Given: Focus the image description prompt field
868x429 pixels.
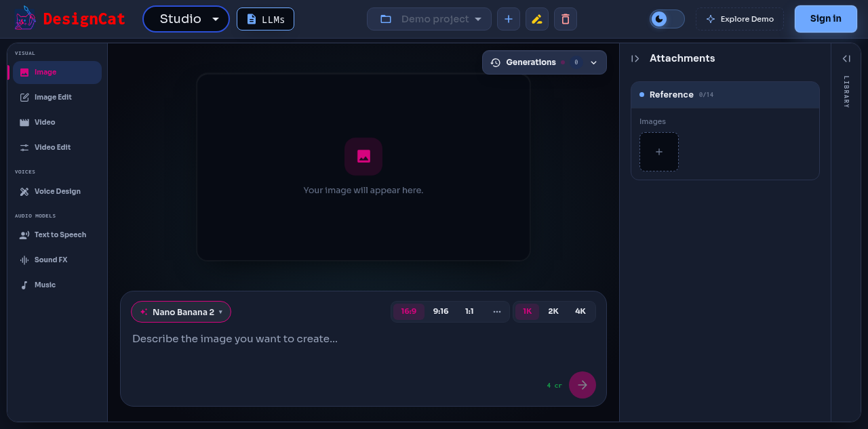Looking at the screenshot, I should [363, 349].
